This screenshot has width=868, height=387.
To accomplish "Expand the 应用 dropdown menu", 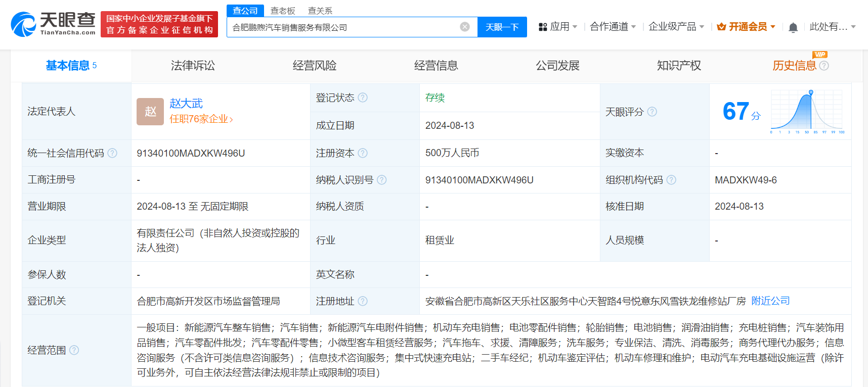I will (x=558, y=27).
